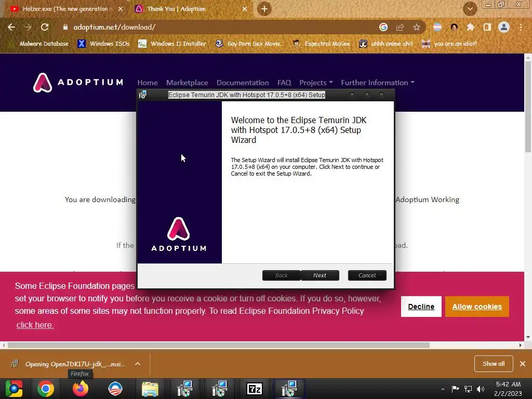Image resolution: width=532 pixels, height=399 pixels.
Task: Click the active installer taskbar icon
Action: coord(289,389)
